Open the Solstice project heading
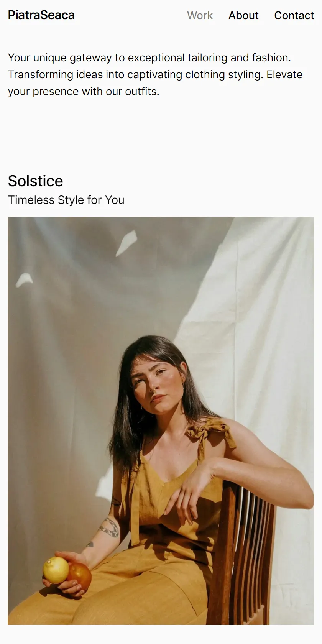The height and width of the screenshot is (644, 322). [35, 181]
